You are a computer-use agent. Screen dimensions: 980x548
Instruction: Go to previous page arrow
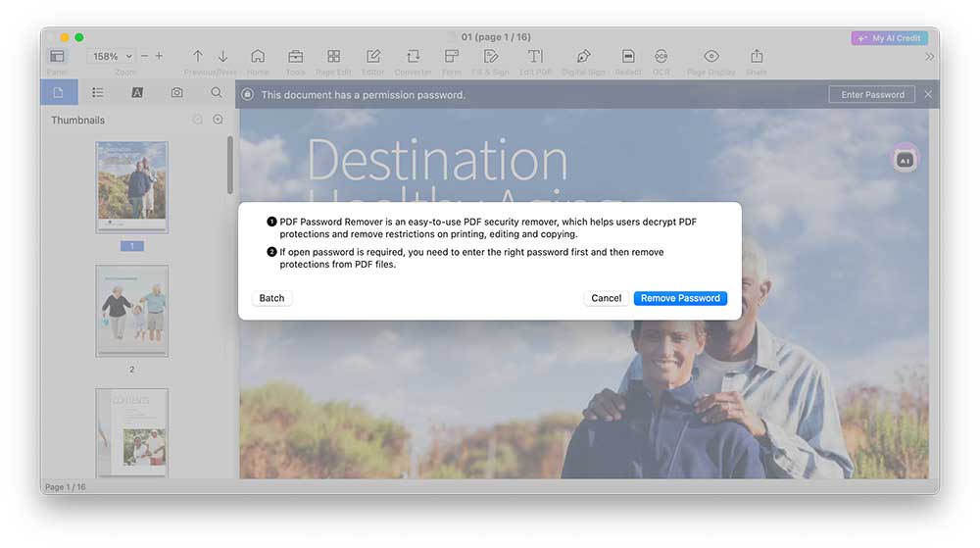pyautogui.click(x=198, y=56)
